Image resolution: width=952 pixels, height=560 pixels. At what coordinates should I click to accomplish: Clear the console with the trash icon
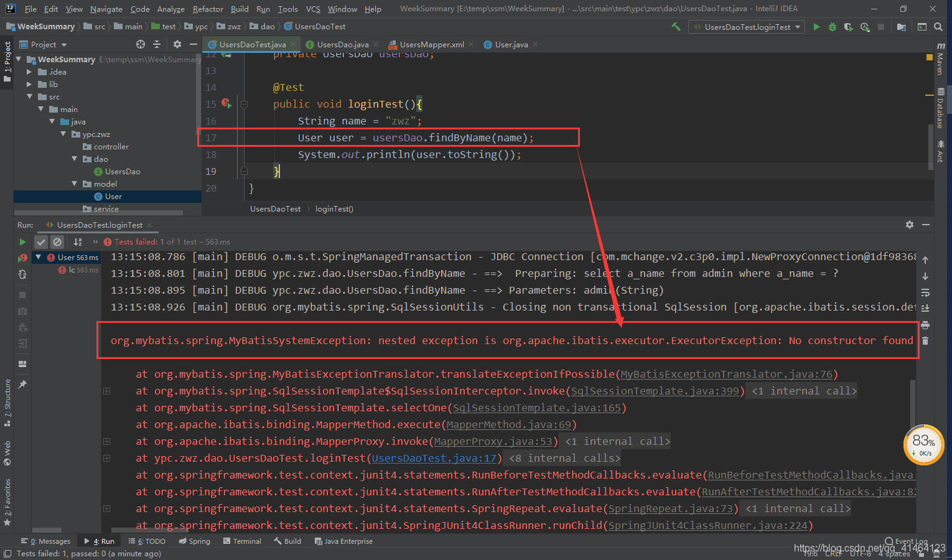point(925,339)
